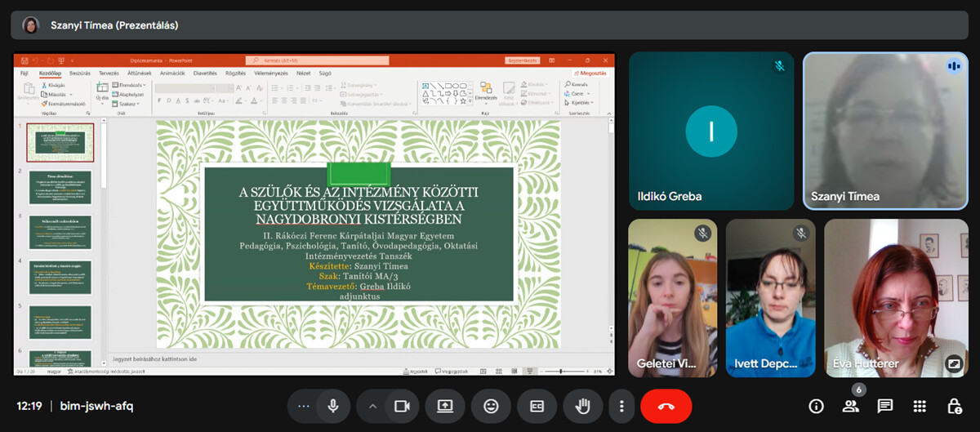Open the in-call chat panel
980x432 pixels.
[885, 406]
